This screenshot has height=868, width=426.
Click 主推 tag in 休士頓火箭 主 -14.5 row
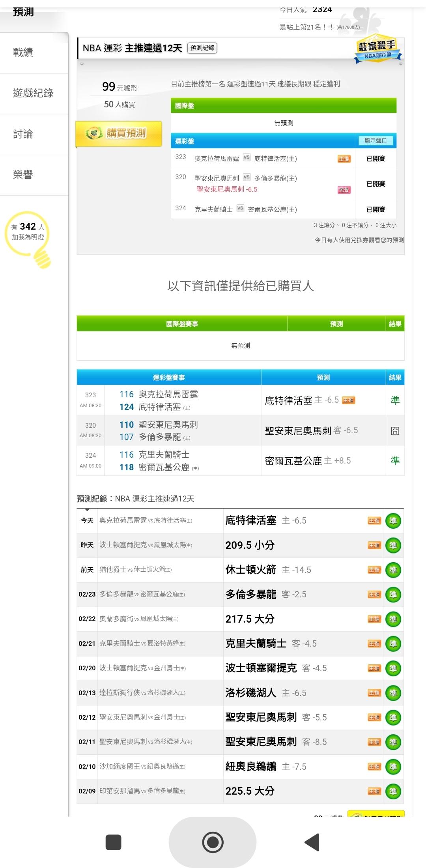(x=374, y=570)
